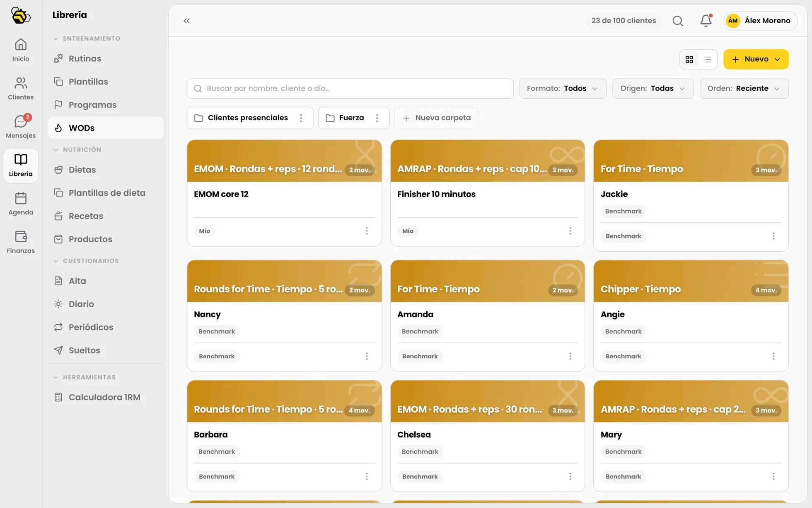This screenshot has width=812, height=508.
Task: Open Agenda calendar icon
Action: (21, 204)
